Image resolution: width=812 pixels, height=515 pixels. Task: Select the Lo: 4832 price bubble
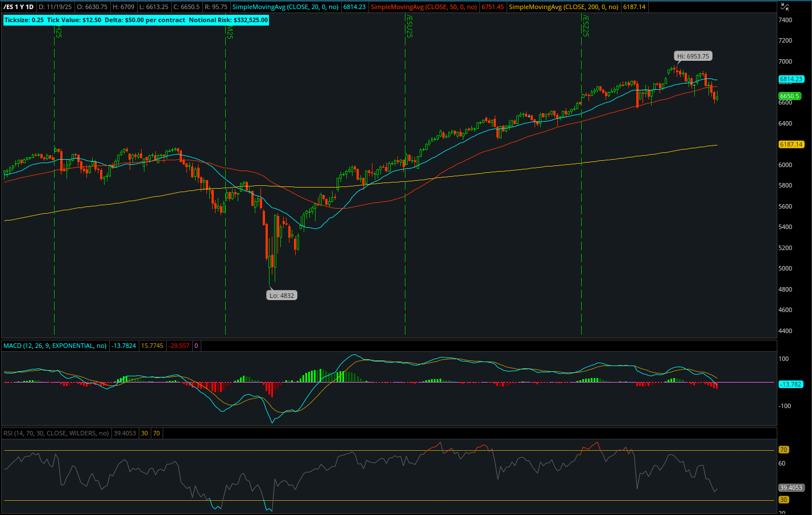(x=281, y=295)
